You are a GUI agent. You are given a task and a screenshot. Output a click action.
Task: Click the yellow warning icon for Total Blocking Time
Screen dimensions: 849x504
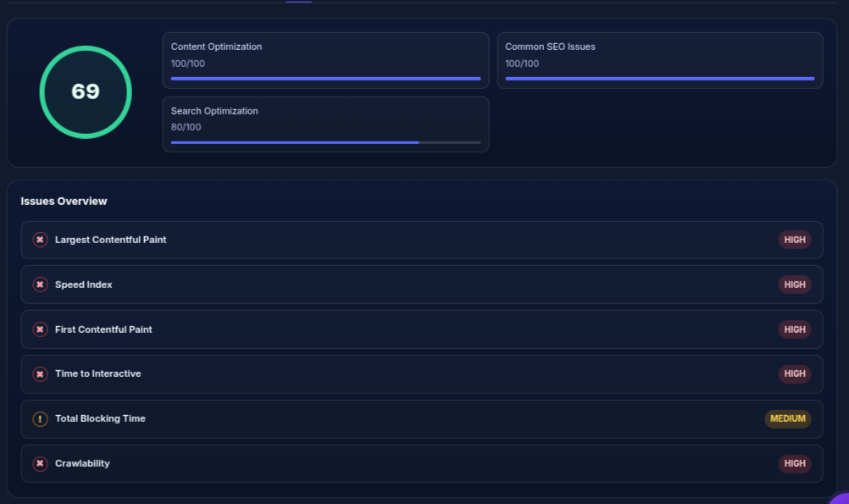point(40,418)
